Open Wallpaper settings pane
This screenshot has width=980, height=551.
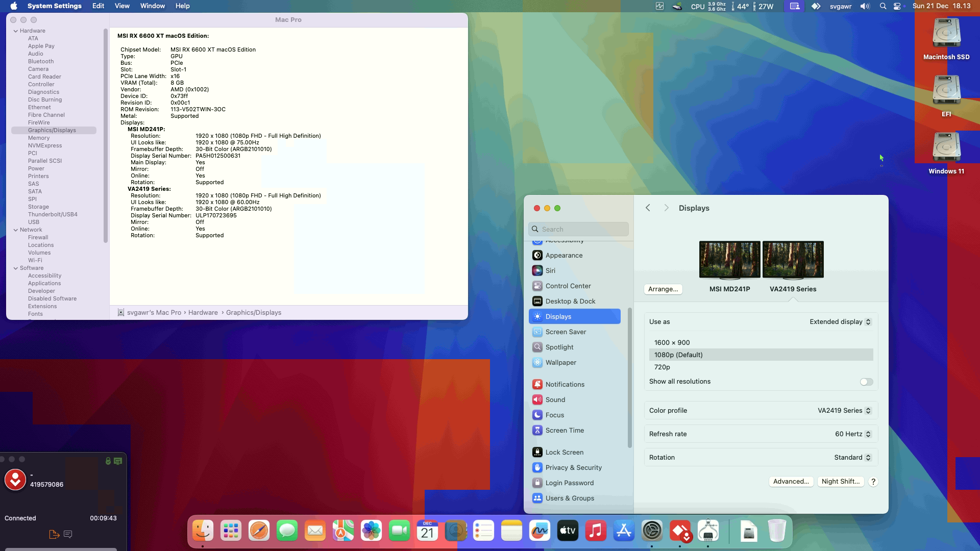[575, 363]
